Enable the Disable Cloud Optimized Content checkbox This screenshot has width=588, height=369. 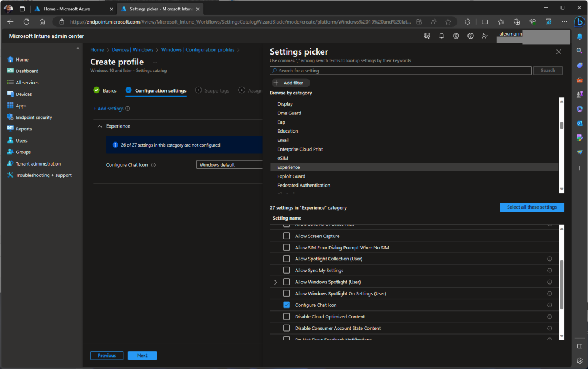point(287,317)
